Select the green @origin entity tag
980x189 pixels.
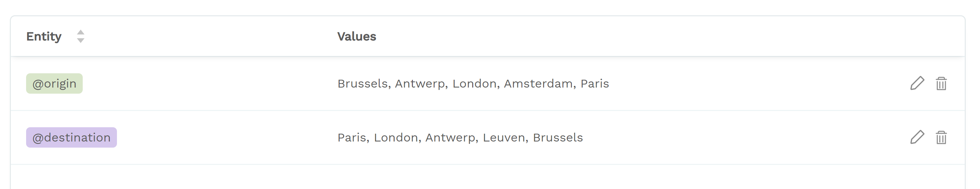[x=54, y=83]
